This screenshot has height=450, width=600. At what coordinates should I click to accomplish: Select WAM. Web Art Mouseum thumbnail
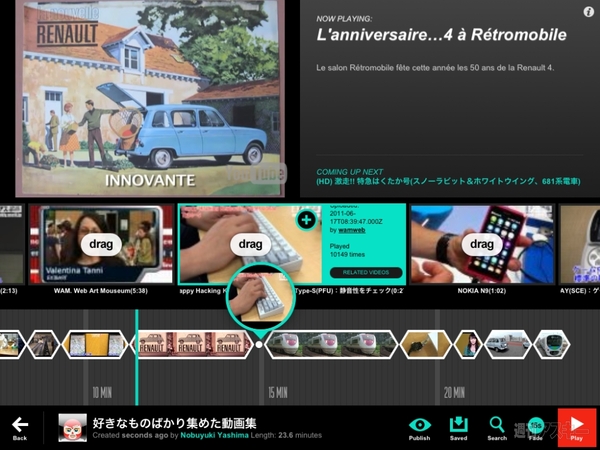[x=101, y=244]
